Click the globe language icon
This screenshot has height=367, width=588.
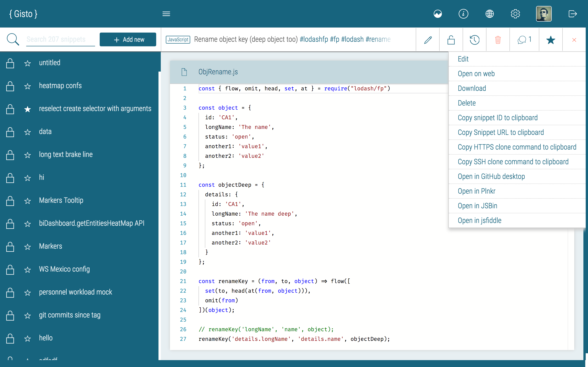(x=490, y=14)
